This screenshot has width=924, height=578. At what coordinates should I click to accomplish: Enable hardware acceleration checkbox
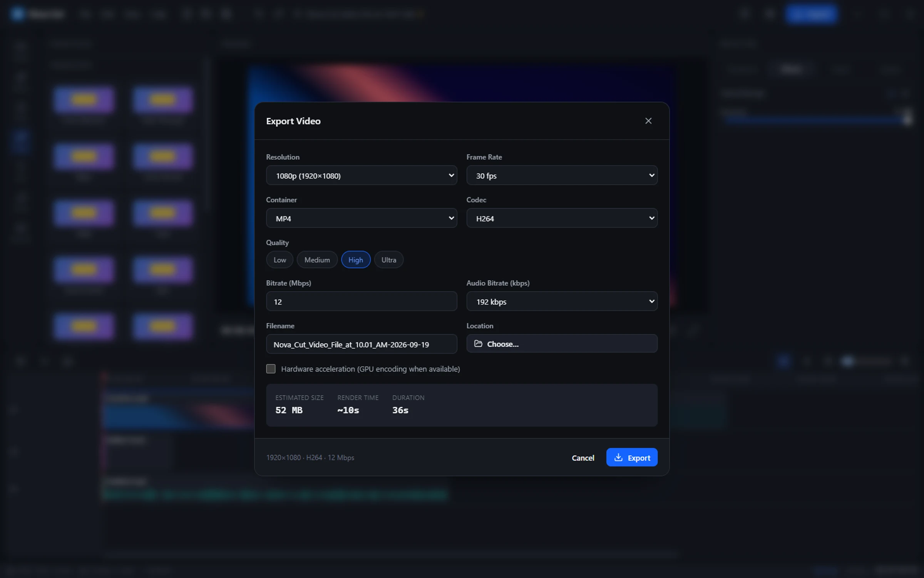pos(271,369)
